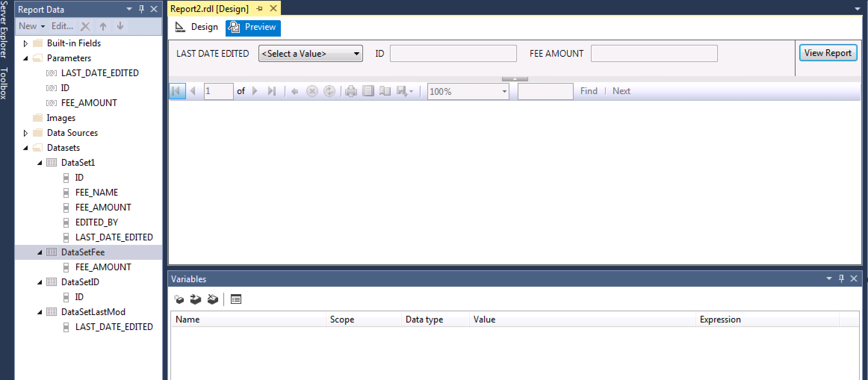868x380 pixels.
Task: Open Variables window position menu arrow
Action: [829, 278]
